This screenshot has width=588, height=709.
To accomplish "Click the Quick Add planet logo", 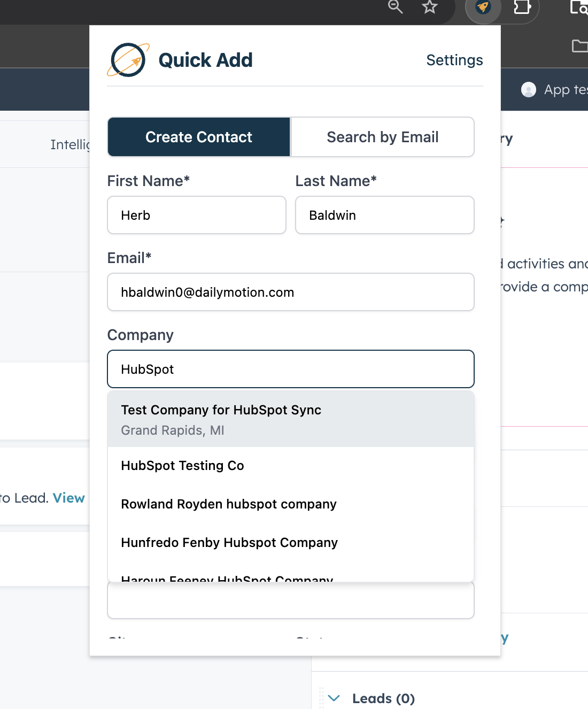I will click(x=128, y=60).
